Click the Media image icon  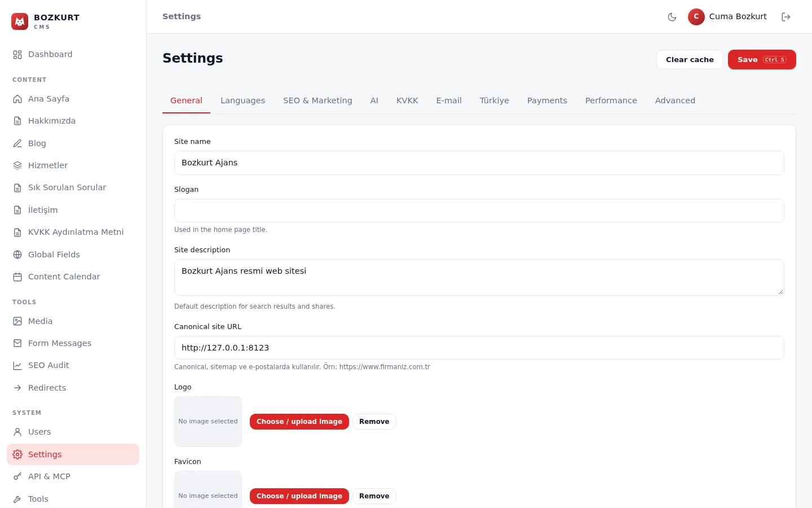tap(17, 321)
